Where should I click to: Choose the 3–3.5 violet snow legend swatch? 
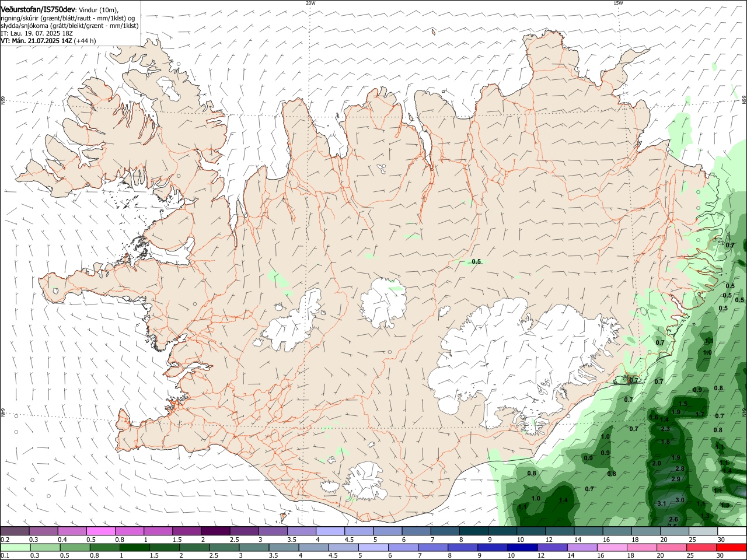pyautogui.click(x=273, y=531)
